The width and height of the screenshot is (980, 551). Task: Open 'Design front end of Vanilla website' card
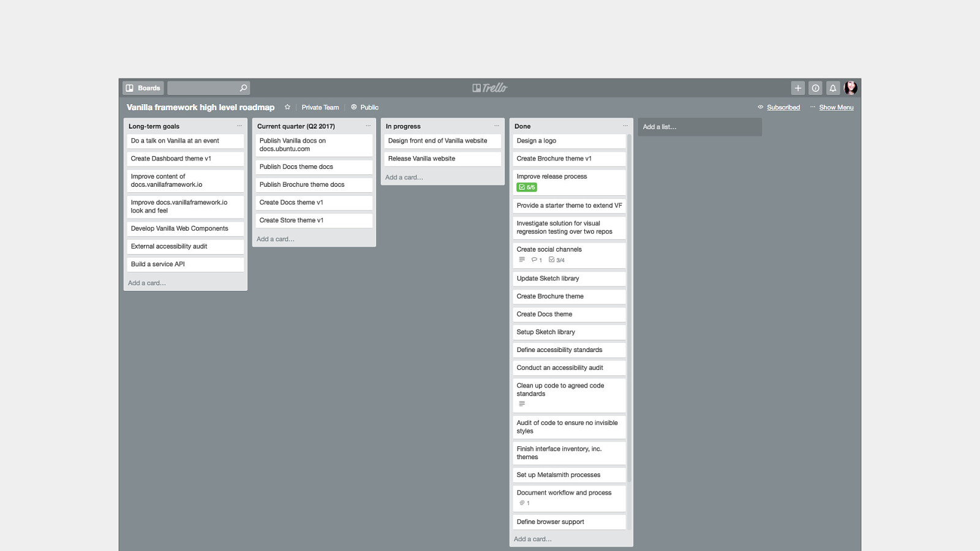(x=442, y=141)
